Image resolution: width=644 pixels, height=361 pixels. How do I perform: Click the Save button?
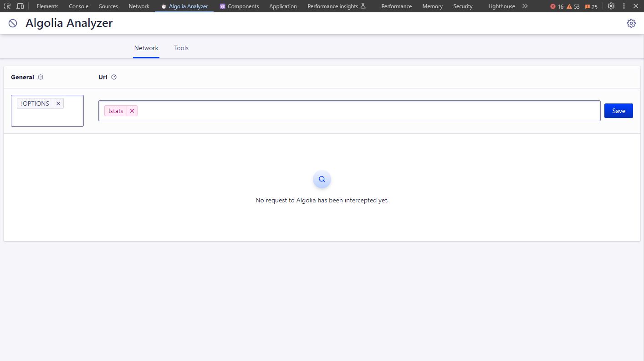tap(618, 111)
